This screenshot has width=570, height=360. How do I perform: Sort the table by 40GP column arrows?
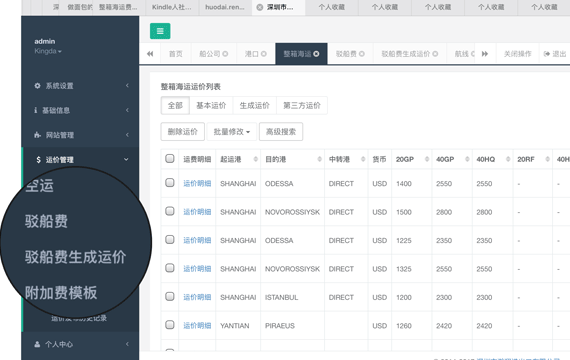coord(467,159)
